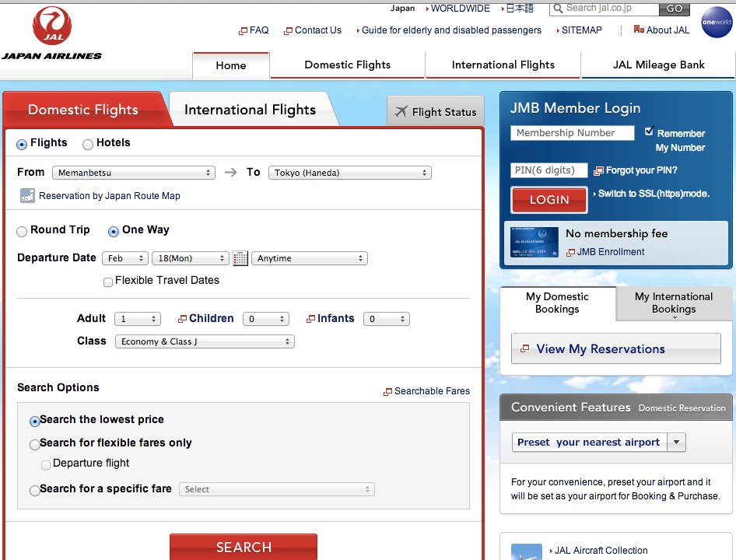Screen dimensions: 736x560
Task: Click the About JAL building icon
Action: (x=639, y=30)
